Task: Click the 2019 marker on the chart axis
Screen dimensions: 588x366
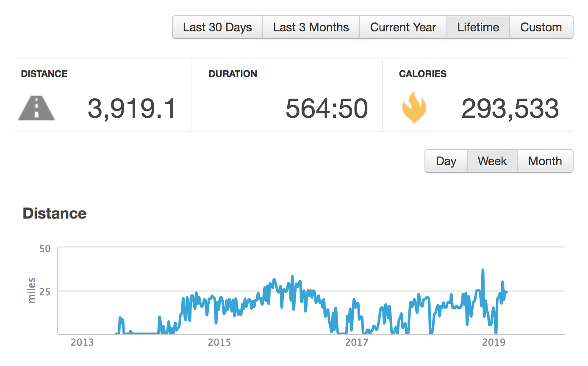Action: click(494, 342)
